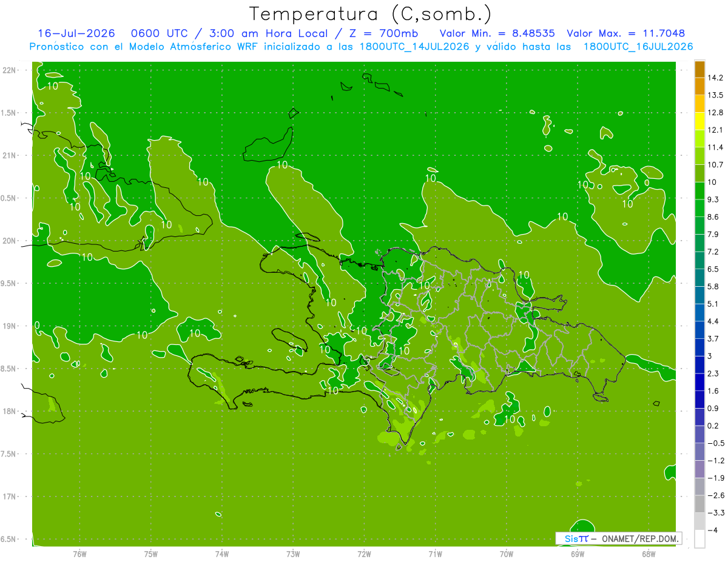Viewport: 728px width, 562px height.
Task: Click the '12.8' colorbar value
Action: click(716, 113)
